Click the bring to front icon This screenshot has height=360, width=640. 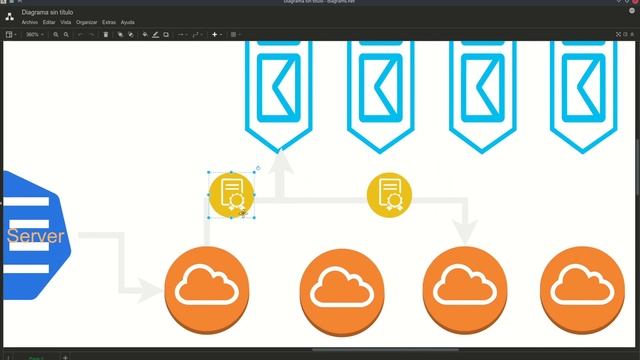[x=120, y=35]
